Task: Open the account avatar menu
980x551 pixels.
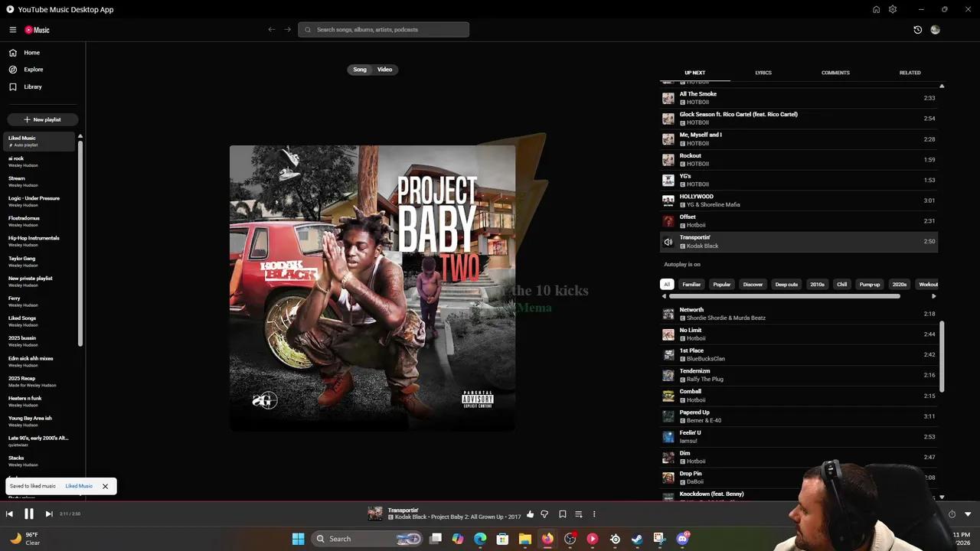Action: [935, 30]
